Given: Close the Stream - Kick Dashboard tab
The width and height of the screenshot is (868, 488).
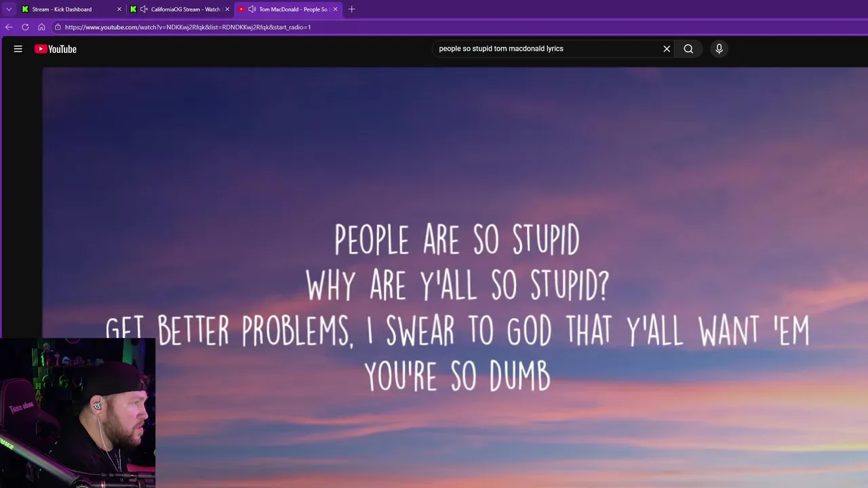Looking at the screenshot, I should 119,9.
